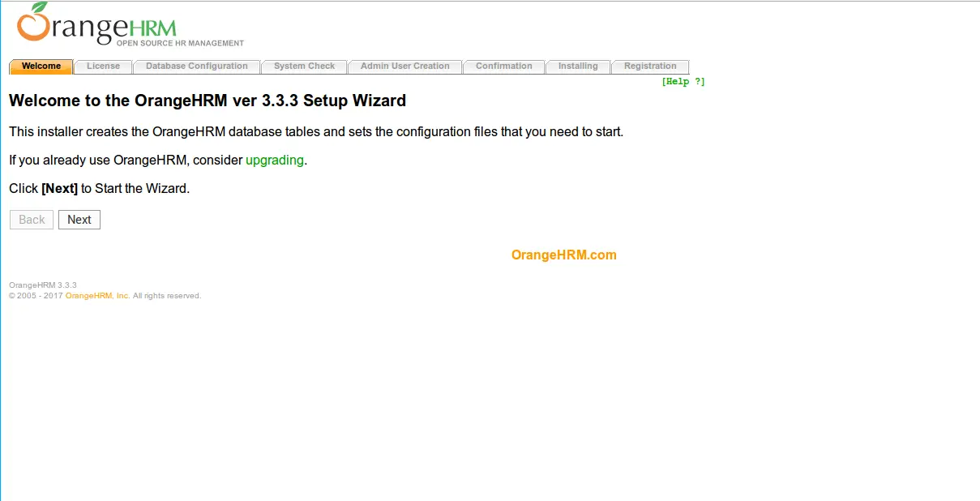This screenshot has width=980, height=501.
Task: Click the 'All rights reserved.' footer text
Action: 167,296
